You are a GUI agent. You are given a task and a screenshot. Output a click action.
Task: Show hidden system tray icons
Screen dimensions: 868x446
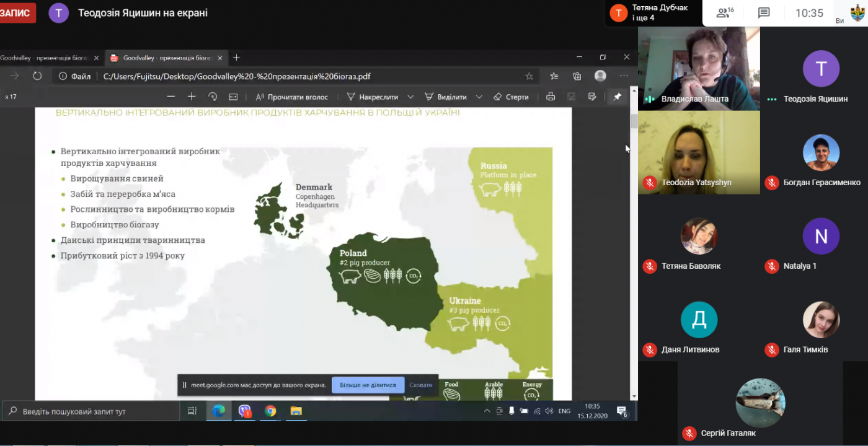pos(487,411)
